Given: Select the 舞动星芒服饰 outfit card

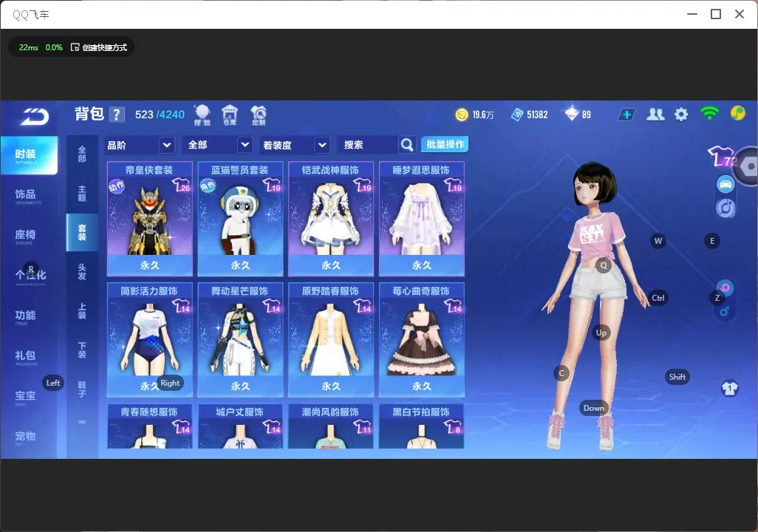Looking at the screenshot, I should click(240, 339).
